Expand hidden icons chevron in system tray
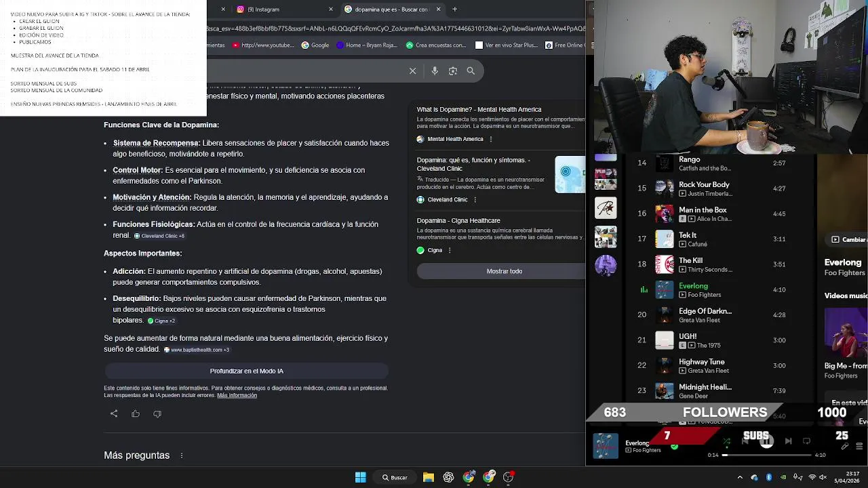868x488 pixels. coord(740,477)
